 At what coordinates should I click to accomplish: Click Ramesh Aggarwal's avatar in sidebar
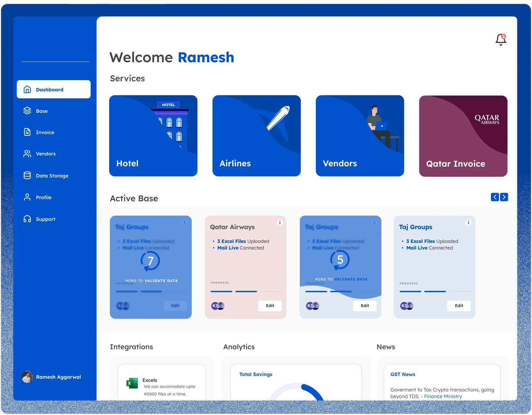click(x=27, y=377)
